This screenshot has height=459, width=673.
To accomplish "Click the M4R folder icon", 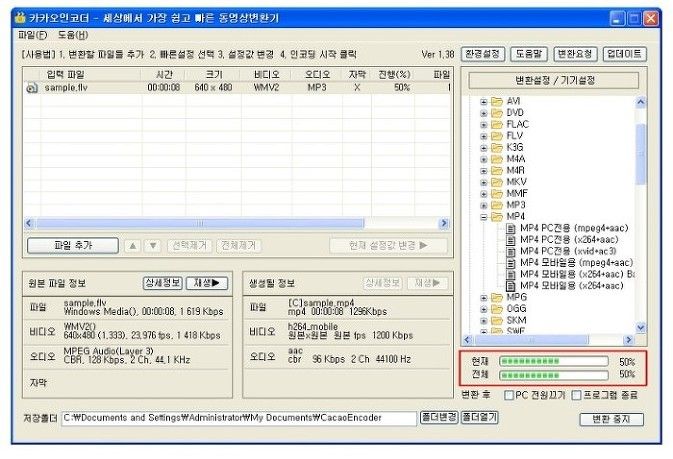I will (x=497, y=170).
